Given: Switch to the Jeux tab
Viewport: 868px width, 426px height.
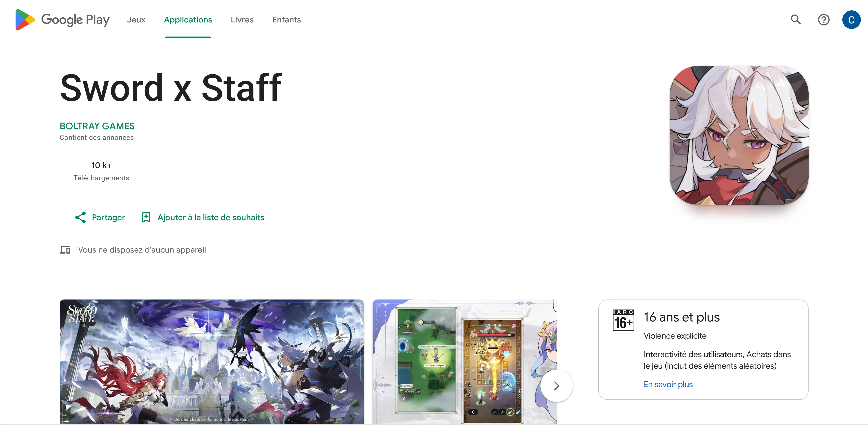Looking at the screenshot, I should (136, 20).
